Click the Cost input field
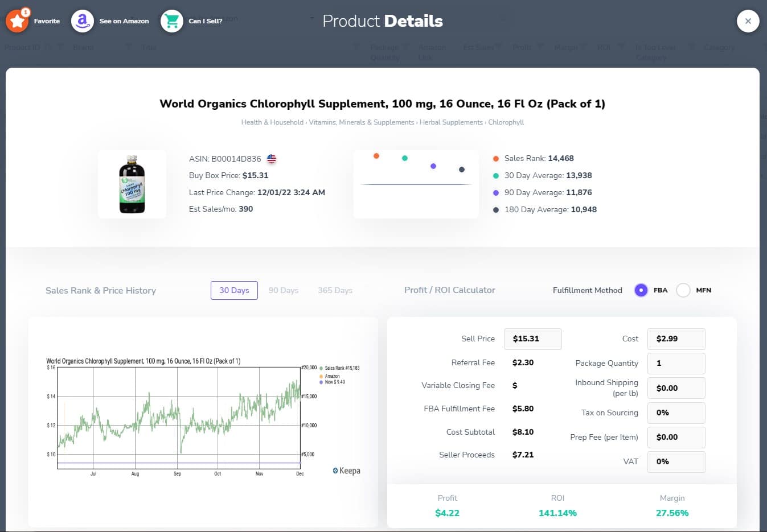 [676, 339]
